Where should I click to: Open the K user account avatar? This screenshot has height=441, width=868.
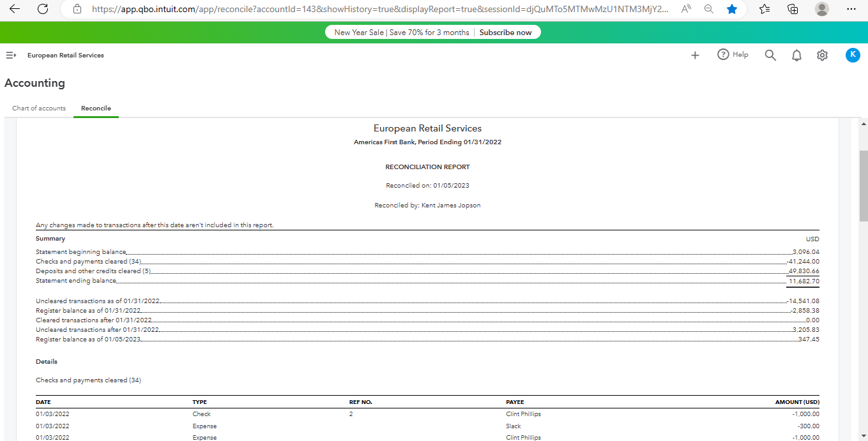(x=853, y=55)
